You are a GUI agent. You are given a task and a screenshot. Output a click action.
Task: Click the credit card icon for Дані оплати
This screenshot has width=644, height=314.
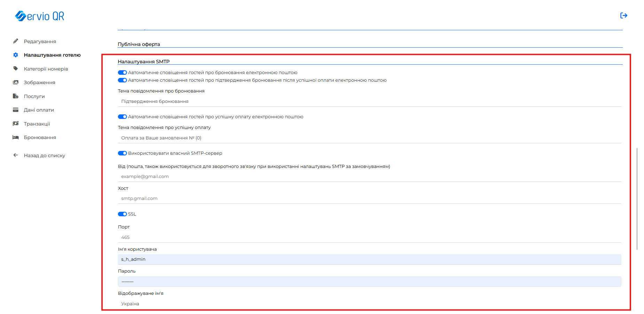click(x=16, y=110)
